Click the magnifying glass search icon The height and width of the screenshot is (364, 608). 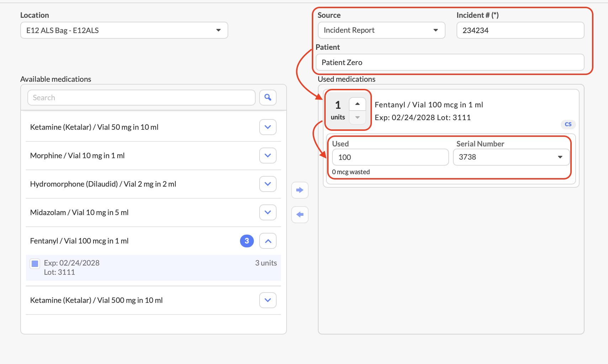[x=268, y=97]
